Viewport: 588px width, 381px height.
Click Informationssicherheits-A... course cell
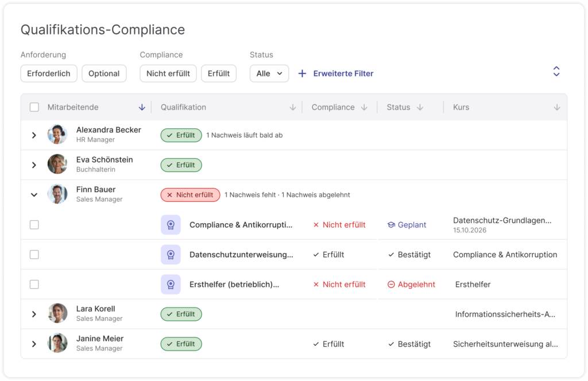(x=505, y=314)
